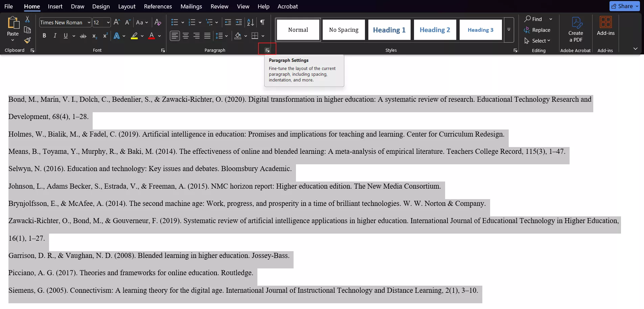The height and width of the screenshot is (309, 644).
Task: Align selected text to the right
Action: click(197, 36)
